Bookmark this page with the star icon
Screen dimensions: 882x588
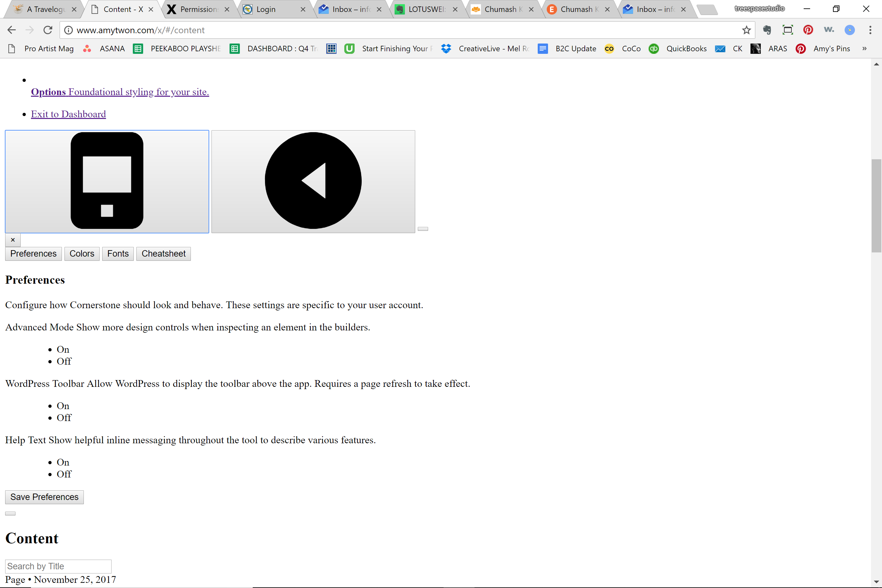tap(746, 30)
